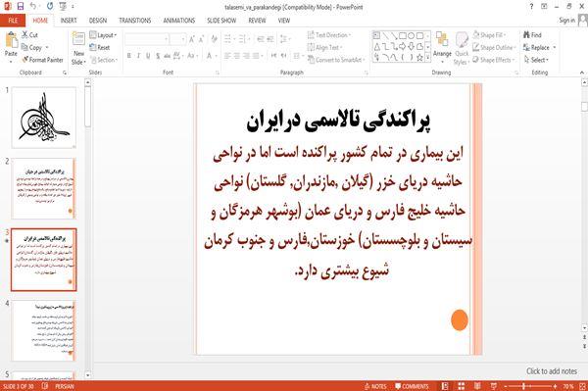Decrease the font size

click(x=201, y=39)
